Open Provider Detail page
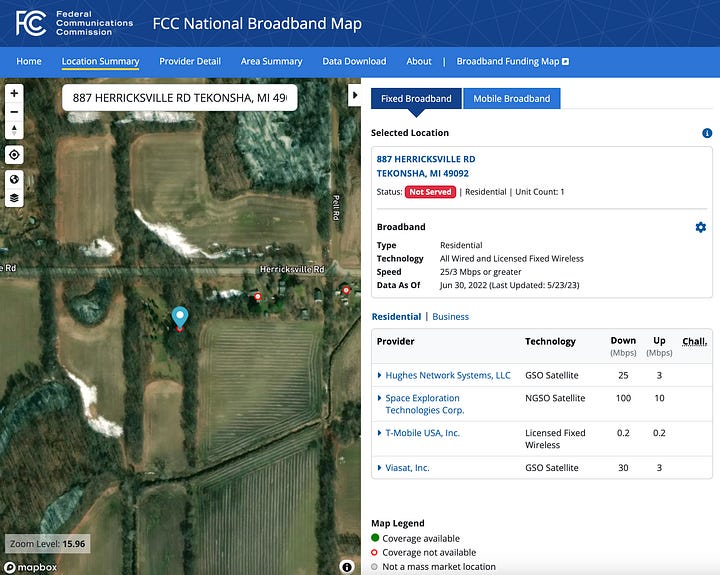 pyautogui.click(x=190, y=61)
